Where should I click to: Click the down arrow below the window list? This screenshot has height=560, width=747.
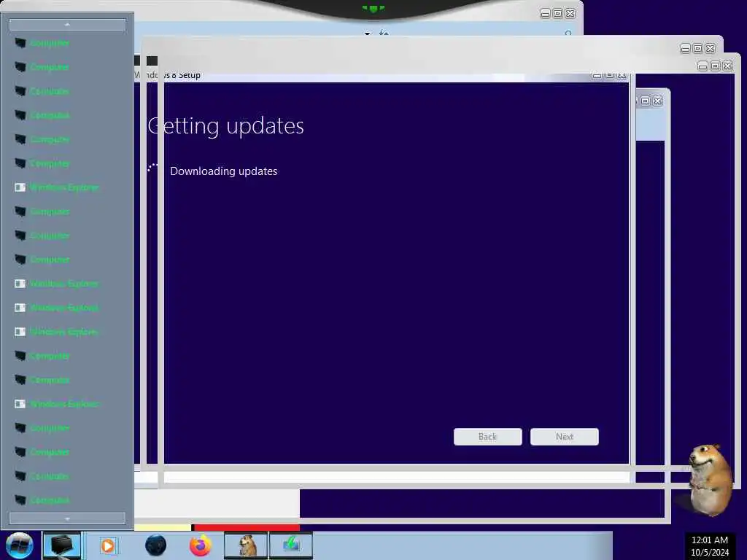click(67, 518)
